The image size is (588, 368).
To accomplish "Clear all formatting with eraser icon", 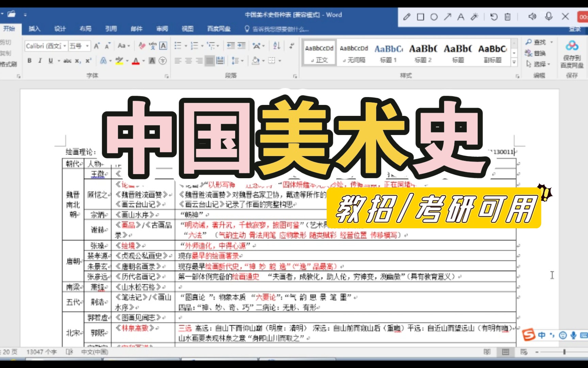I will point(142,46).
